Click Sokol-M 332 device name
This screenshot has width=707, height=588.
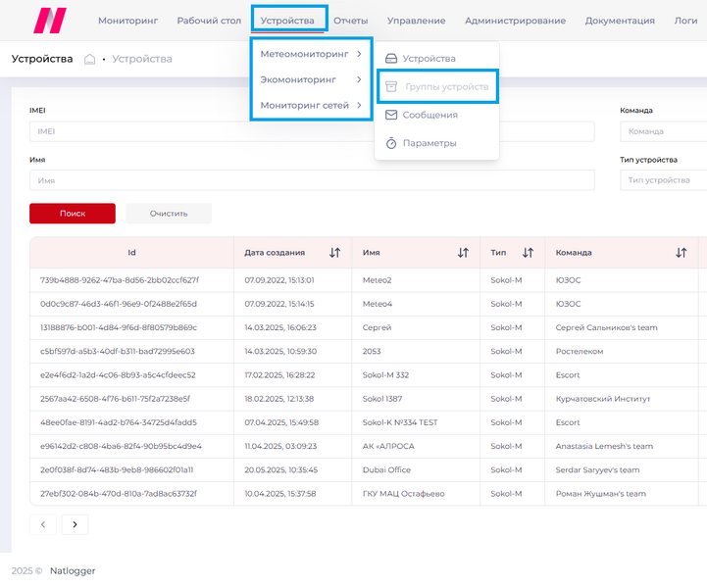click(x=385, y=375)
